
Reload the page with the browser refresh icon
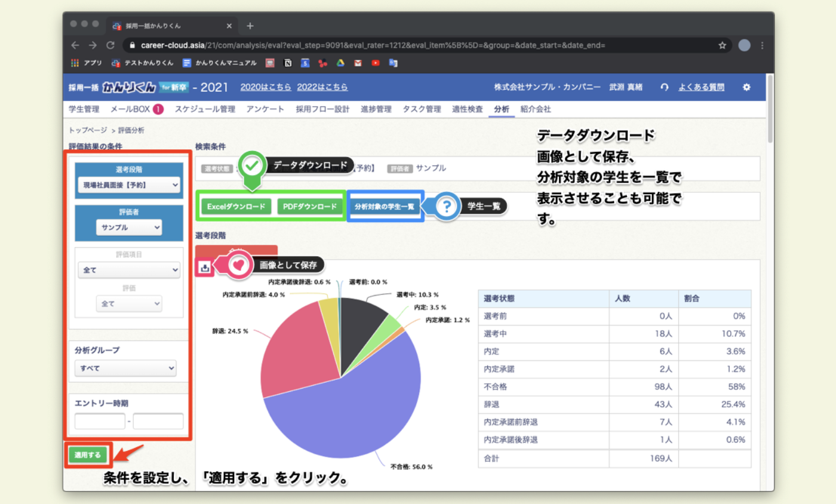[110, 45]
